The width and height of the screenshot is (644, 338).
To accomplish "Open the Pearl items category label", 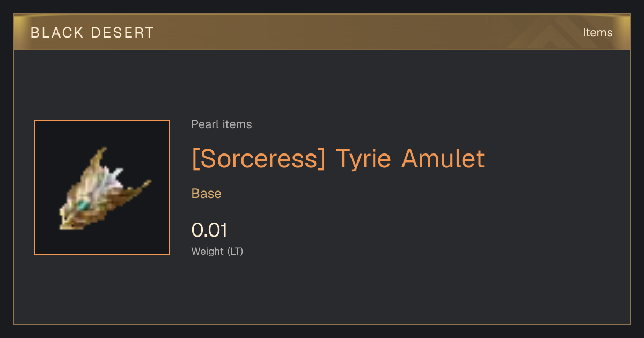I will tap(222, 124).
